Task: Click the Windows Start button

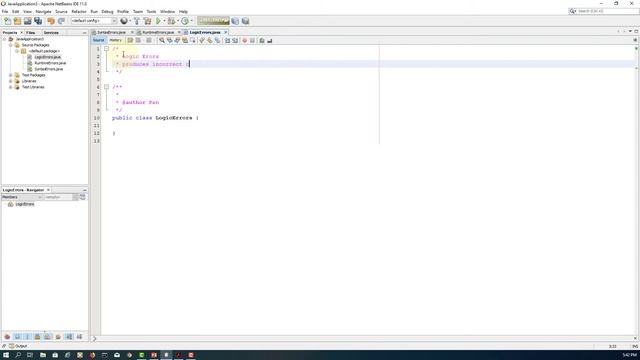Action: point(6,355)
